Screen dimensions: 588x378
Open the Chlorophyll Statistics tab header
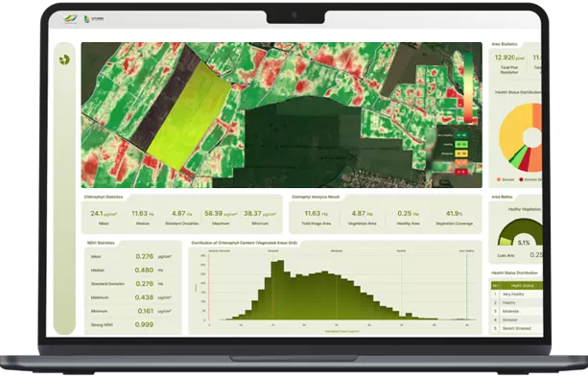(104, 197)
